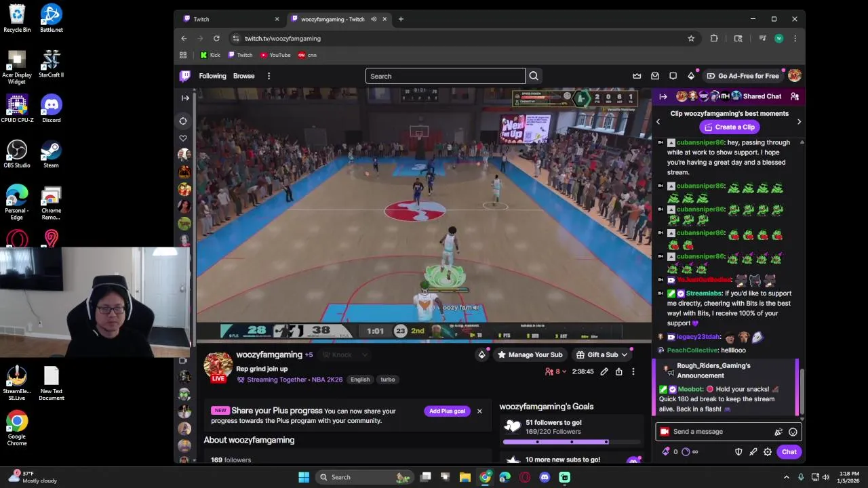868x488 pixels.
Task: Open the Chrome extensions puzzle icon
Action: click(x=714, y=39)
